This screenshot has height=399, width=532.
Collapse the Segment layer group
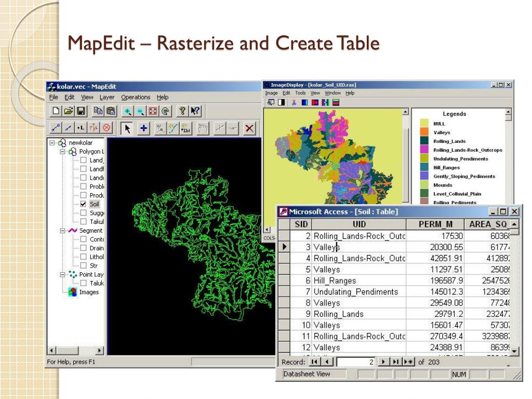pyautogui.click(x=62, y=230)
